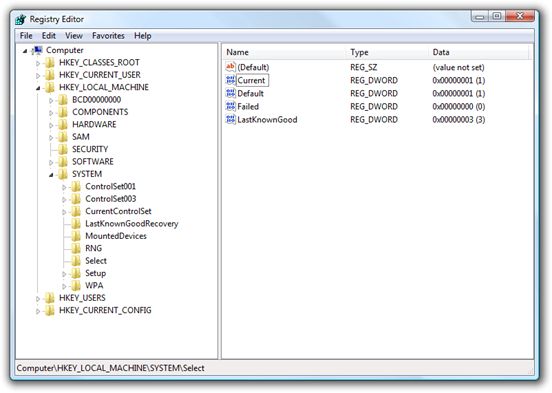The width and height of the screenshot is (552, 393).
Task: Click the SYSTEM folder icon
Action: (x=63, y=174)
